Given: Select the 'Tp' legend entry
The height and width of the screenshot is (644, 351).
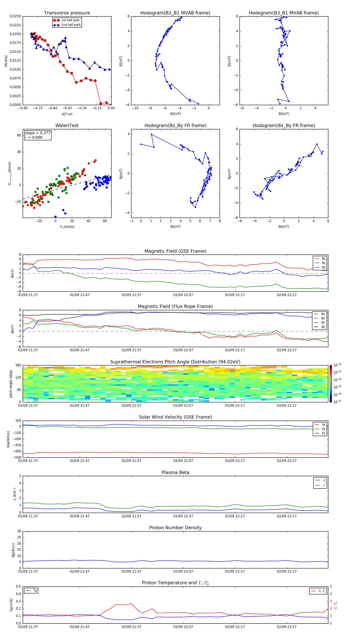Looking at the screenshot, I should tap(31, 591).
